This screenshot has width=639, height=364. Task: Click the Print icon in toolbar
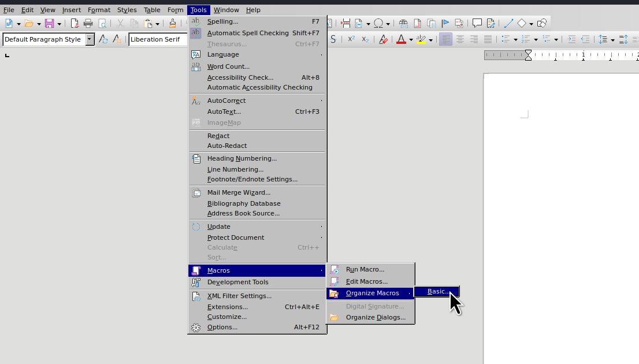[88, 23]
